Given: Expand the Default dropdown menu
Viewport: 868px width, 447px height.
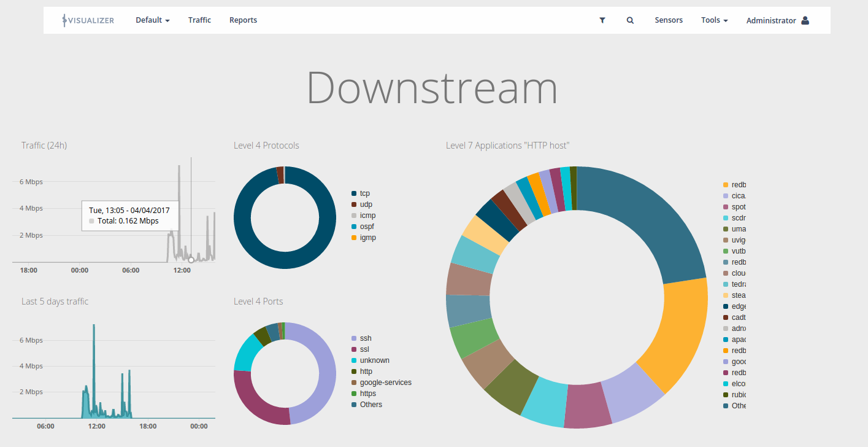Looking at the screenshot, I should (153, 20).
